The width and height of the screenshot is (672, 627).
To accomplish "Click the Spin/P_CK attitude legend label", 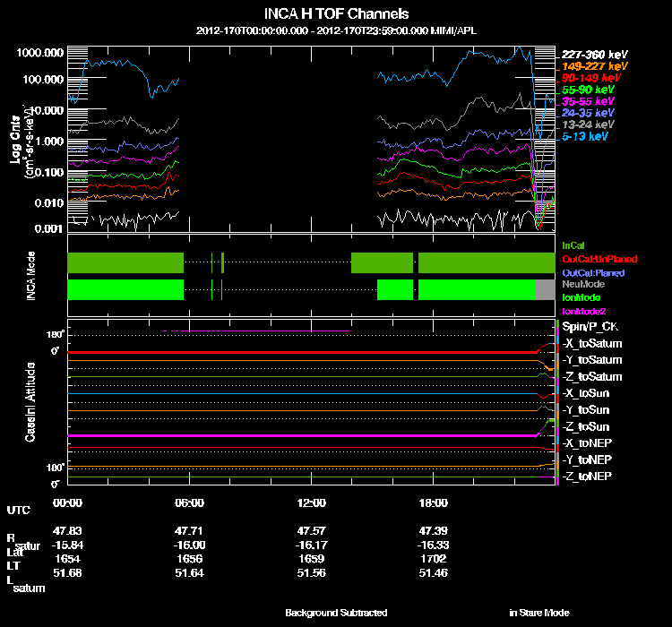I will pos(589,326).
